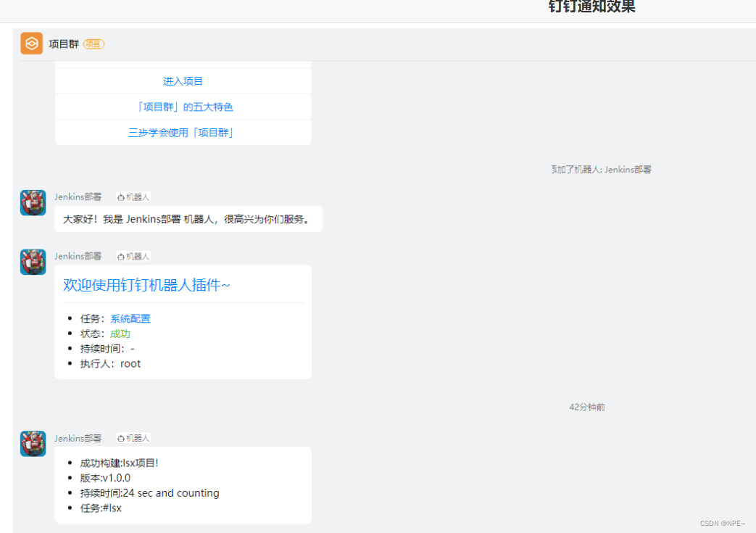Click the 成功构建:lsx项目! line
The image size is (756, 533).
(119, 463)
